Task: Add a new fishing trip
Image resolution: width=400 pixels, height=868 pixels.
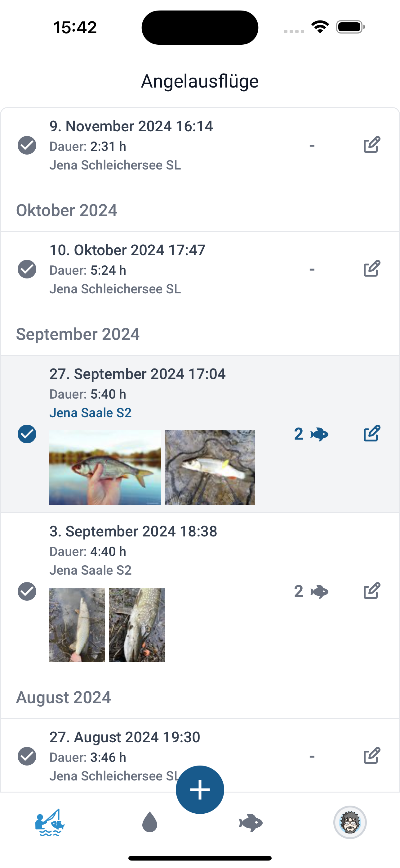Action: [x=200, y=789]
